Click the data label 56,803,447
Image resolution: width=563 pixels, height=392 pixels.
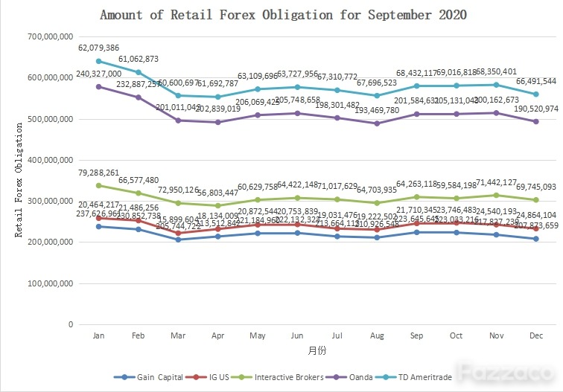tap(218, 193)
